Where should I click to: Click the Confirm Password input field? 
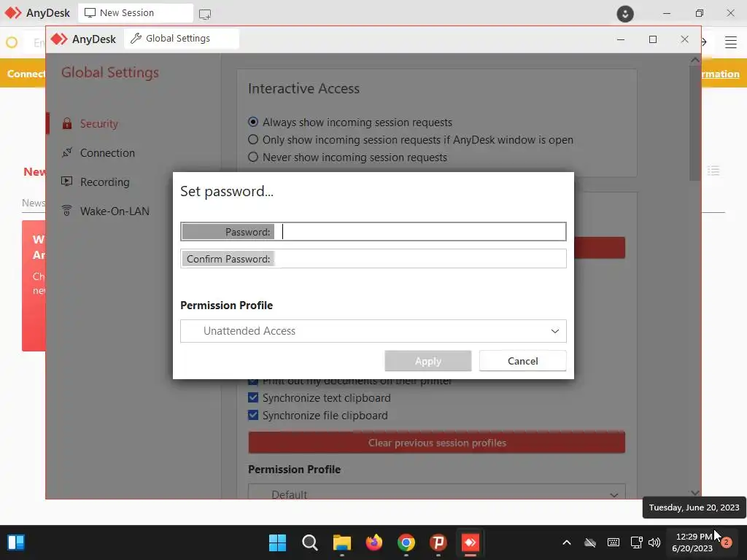(x=373, y=259)
